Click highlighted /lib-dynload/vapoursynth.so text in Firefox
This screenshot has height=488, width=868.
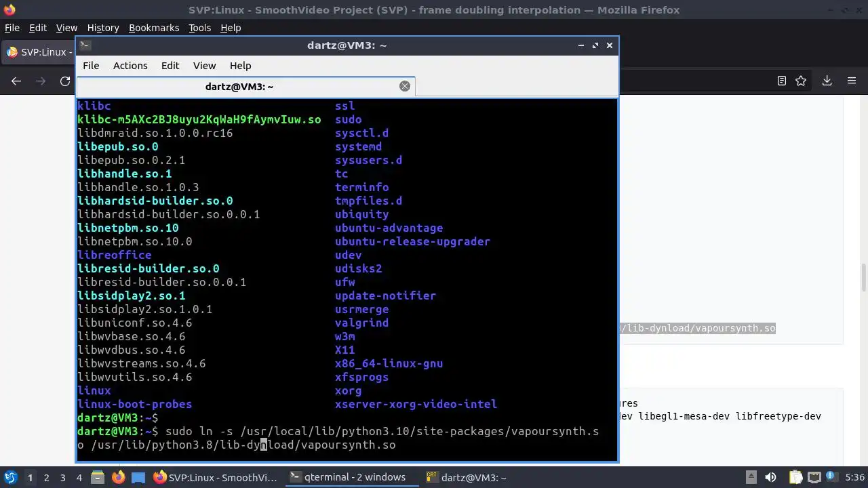[697, 328]
